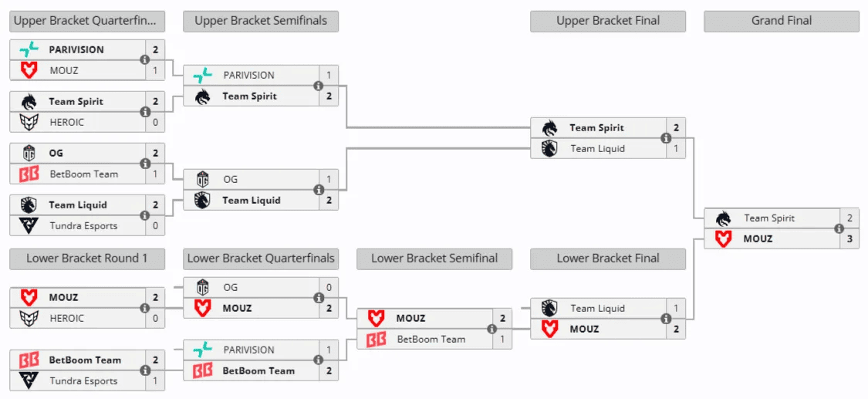The height and width of the screenshot is (399, 868).
Task: Click Upper Bracket Semifinals header
Action: [x=261, y=21]
